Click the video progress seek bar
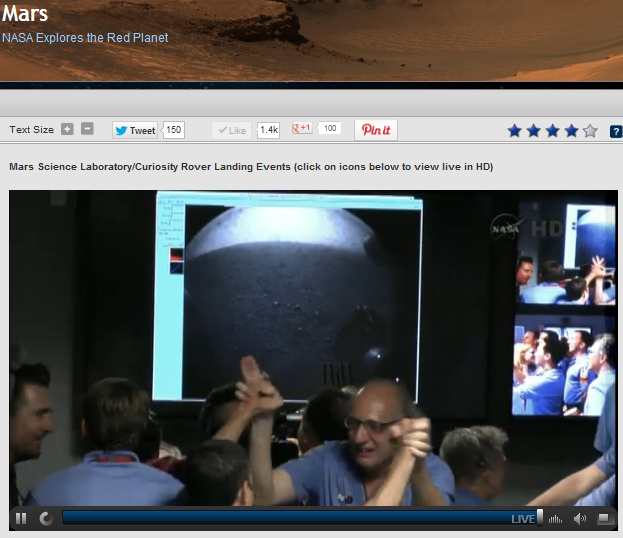Screen dimensions: 623x538 285,518
